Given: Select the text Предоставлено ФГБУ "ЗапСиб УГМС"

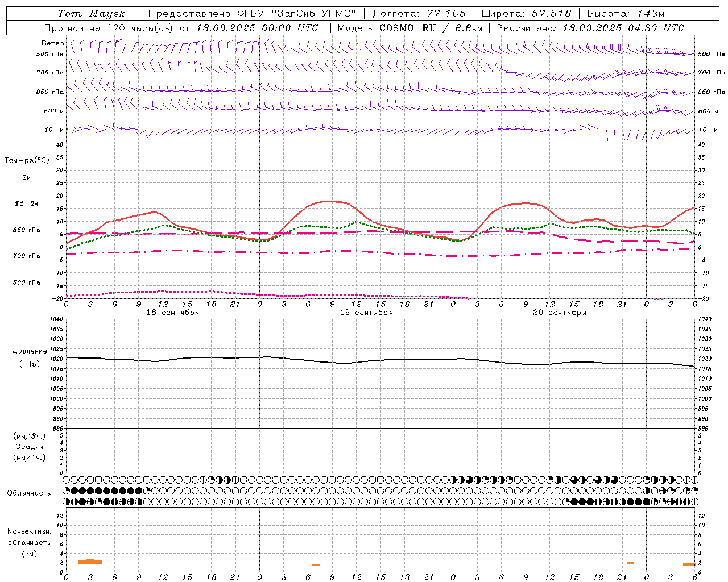Looking at the screenshot, I should click(252, 14).
